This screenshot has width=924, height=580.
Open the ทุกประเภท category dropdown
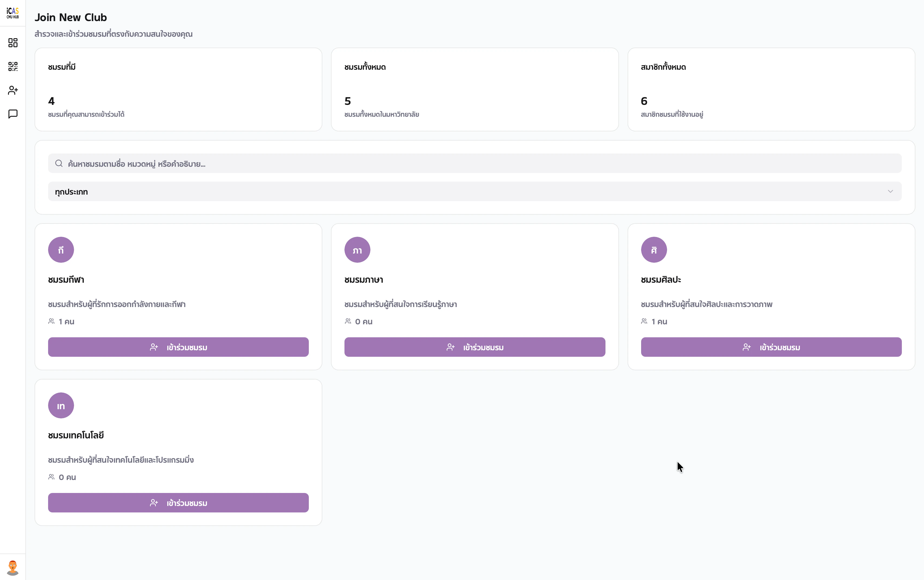point(475,191)
